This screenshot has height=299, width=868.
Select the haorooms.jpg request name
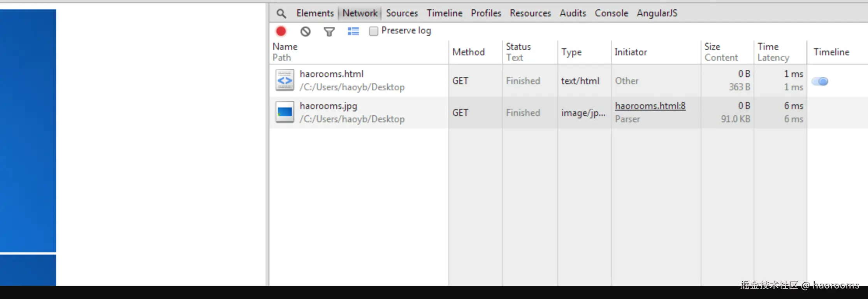tap(328, 106)
